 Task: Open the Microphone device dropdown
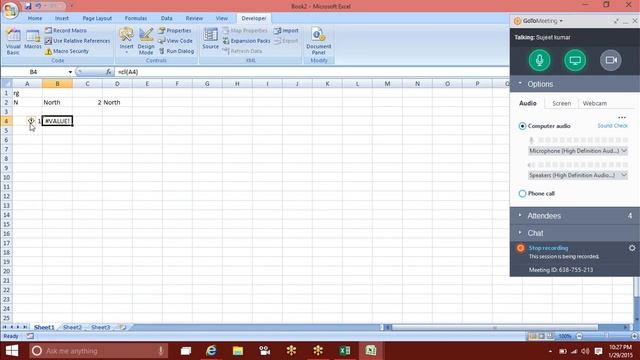[578, 151]
